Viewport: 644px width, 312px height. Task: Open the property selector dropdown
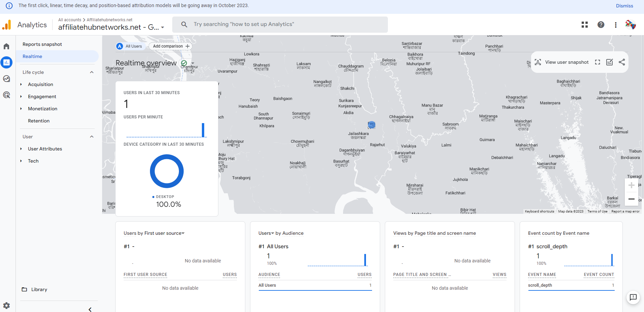[x=162, y=27]
